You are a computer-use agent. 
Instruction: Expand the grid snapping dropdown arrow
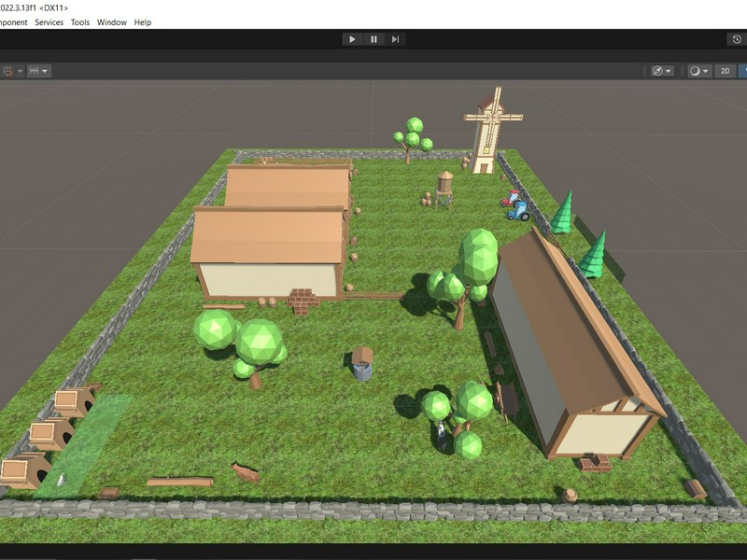(x=19, y=71)
